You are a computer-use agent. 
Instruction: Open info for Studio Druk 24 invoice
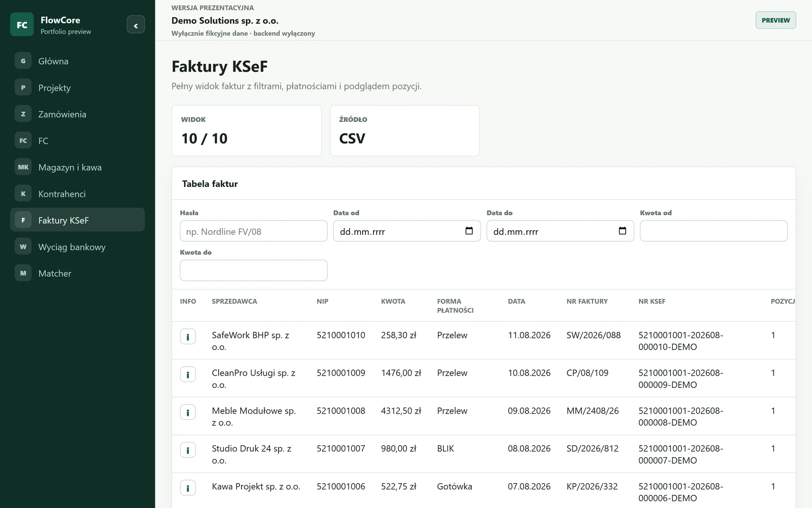[x=188, y=450]
